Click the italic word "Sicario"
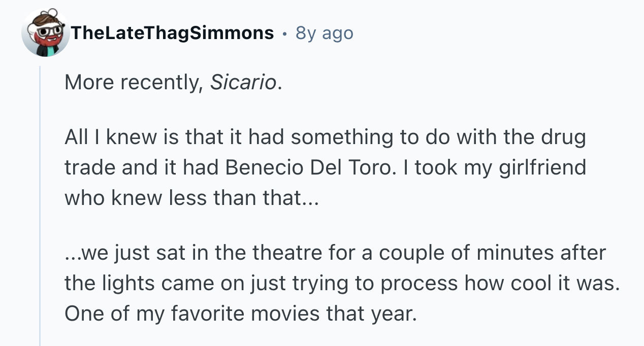Viewport: 644px width, 346px height. pyautogui.click(x=243, y=83)
